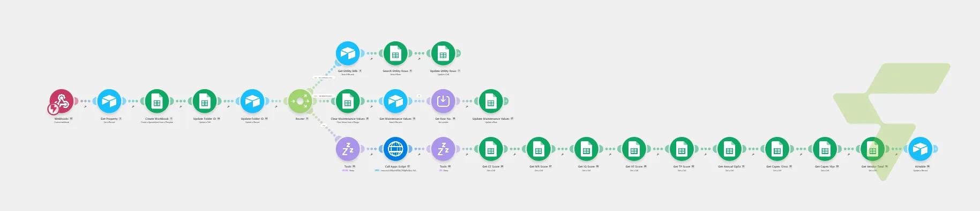Open the Get Annual OpEx module

(x=729, y=149)
